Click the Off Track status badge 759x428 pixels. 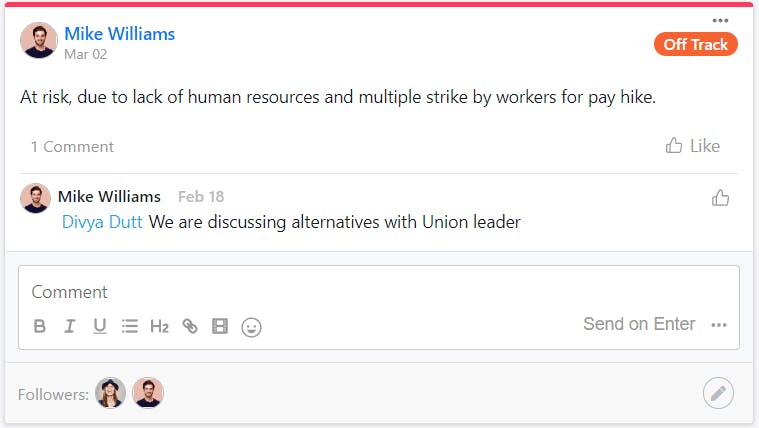coord(696,45)
